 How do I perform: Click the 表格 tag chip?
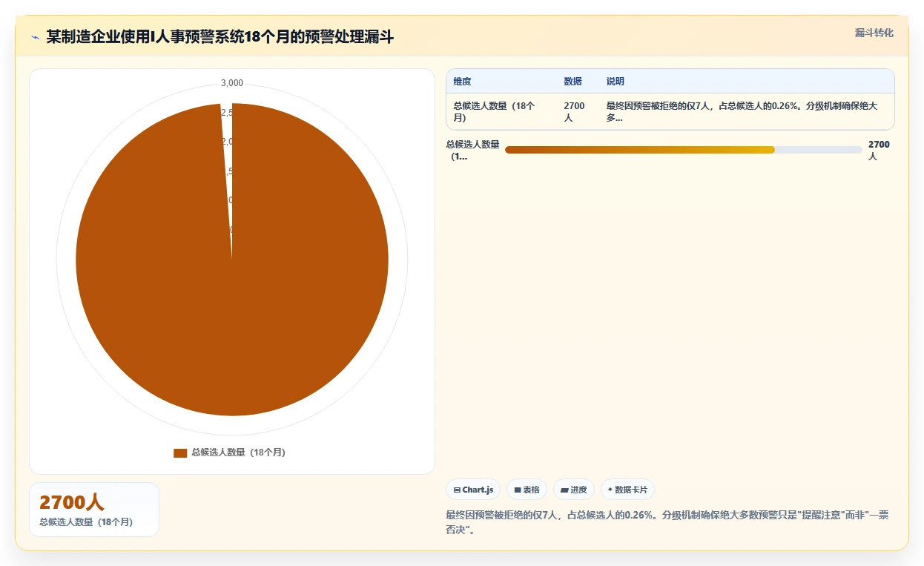click(527, 490)
